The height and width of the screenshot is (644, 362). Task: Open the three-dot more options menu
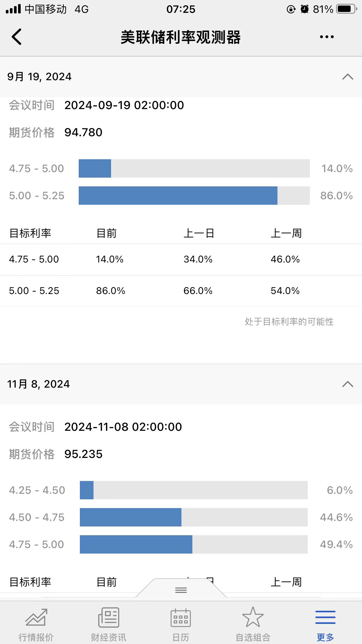click(x=326, y=37)
